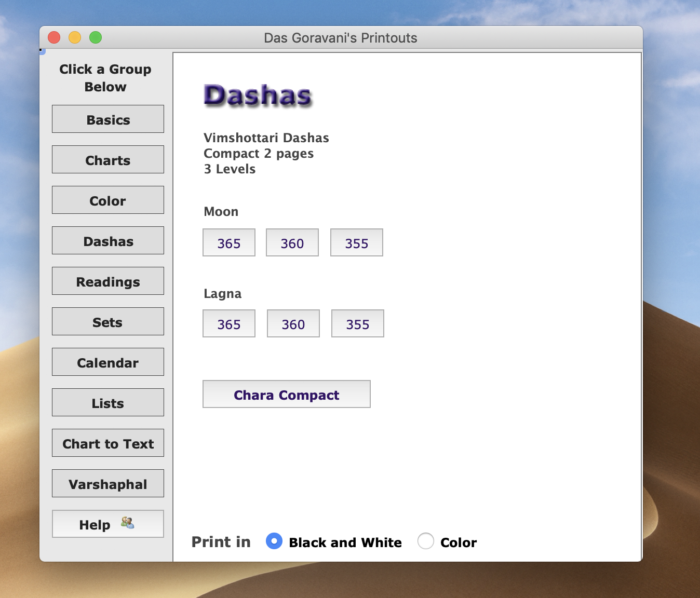Open the Basics printout group
The width and height of the screenshot is (700, 598).
[x=108, y=119]
